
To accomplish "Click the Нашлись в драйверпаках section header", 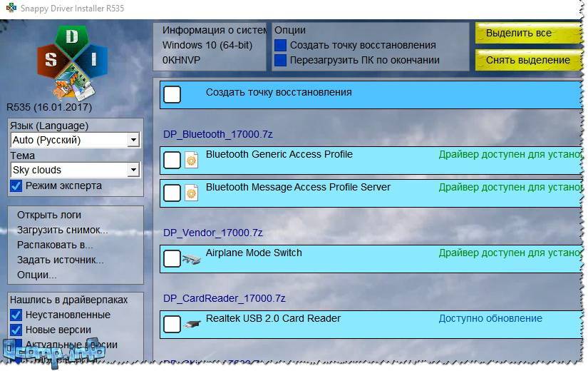I will coord(68,300).
